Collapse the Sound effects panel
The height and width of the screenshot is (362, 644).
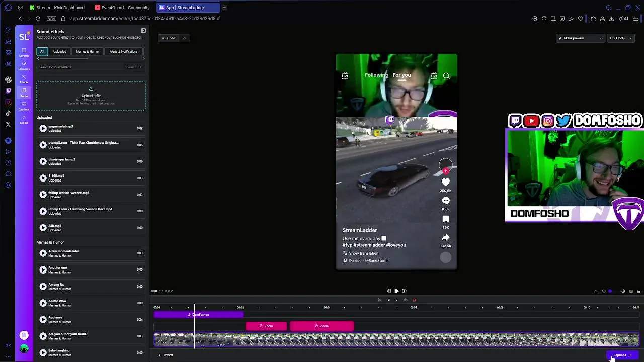[x=143, y=31]
